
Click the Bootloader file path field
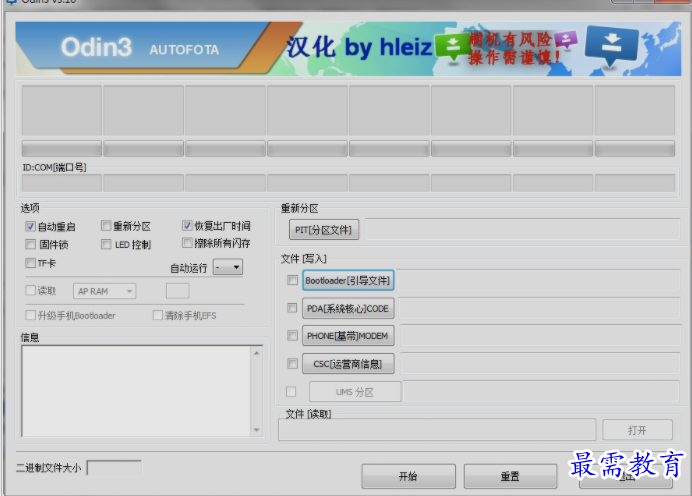coord(539,280)
